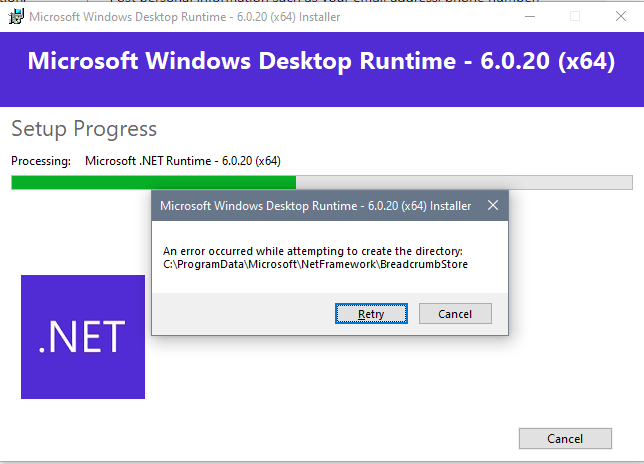Screen dimensions: 644x464
Task: Minimize the installer window
Action: click(530, 17)
